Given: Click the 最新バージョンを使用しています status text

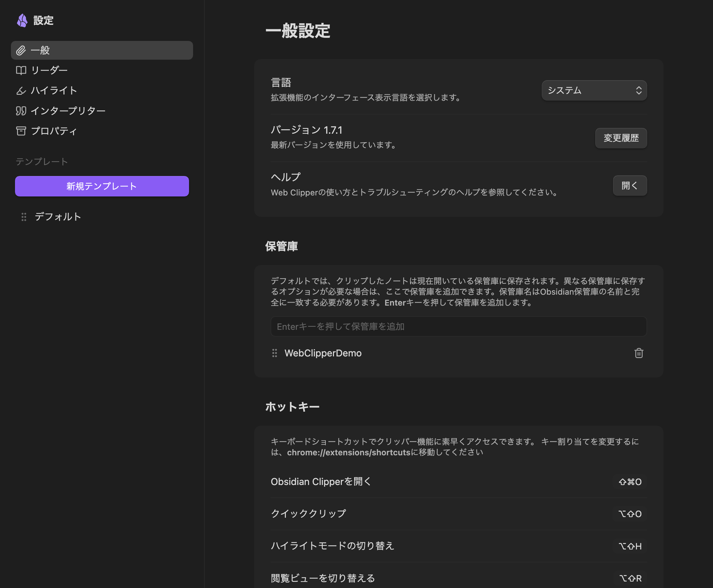Looking at the screenshot, I should tap(334, 145).
